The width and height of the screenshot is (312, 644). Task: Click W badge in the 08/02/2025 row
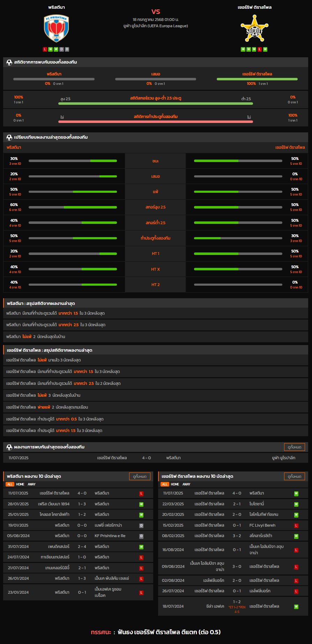pos(296,536)
